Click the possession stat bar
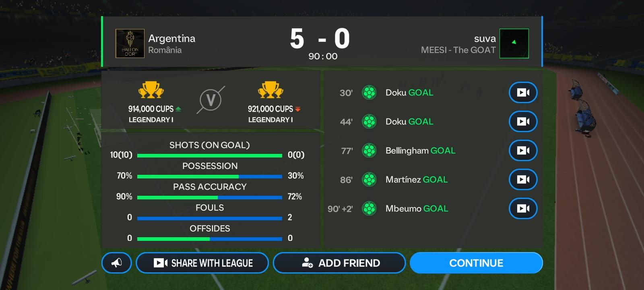644x290 pixels. [209, 176]
